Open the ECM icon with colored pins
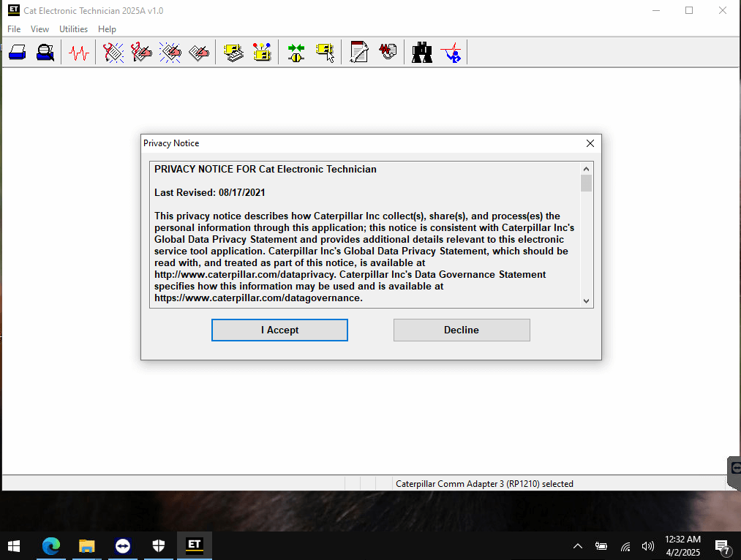Screen dimensions: 741x560 (x=262, y=53)
